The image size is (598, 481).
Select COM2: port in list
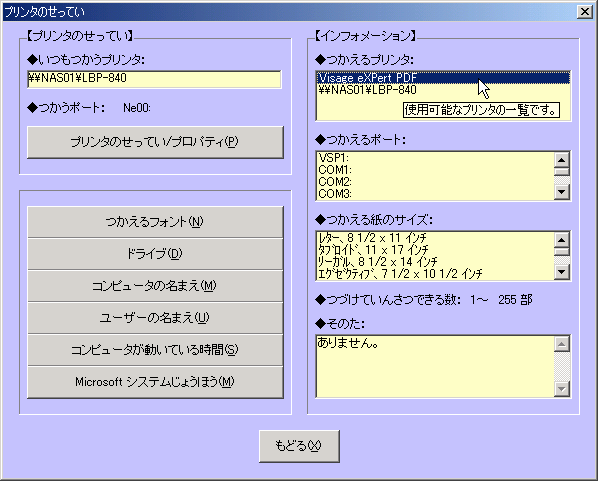[x=435, y=182]
